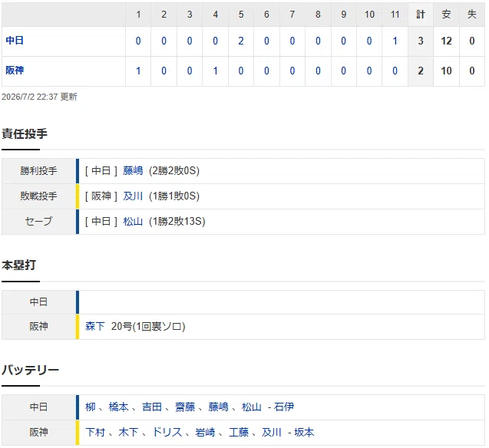This screenshot has height=448, width=489.
Task: Open the 阪神 team link in scoreboard
Action: tap(15, 71)
